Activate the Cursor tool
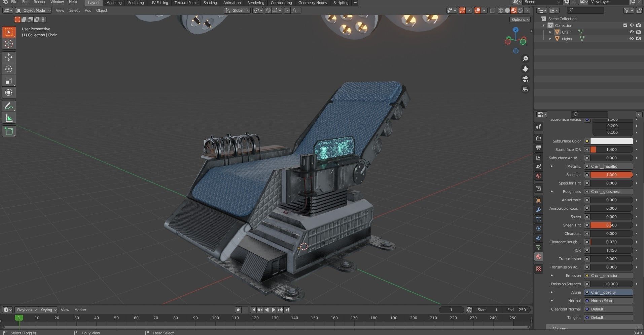The image size is (644, 335). [9, 44]
